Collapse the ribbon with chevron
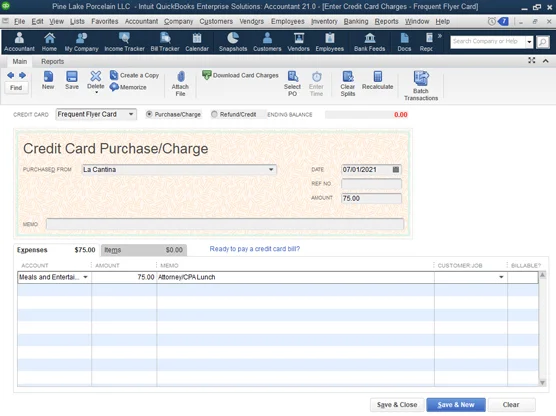This screenshot has width=556, height=416. [545, 61]
